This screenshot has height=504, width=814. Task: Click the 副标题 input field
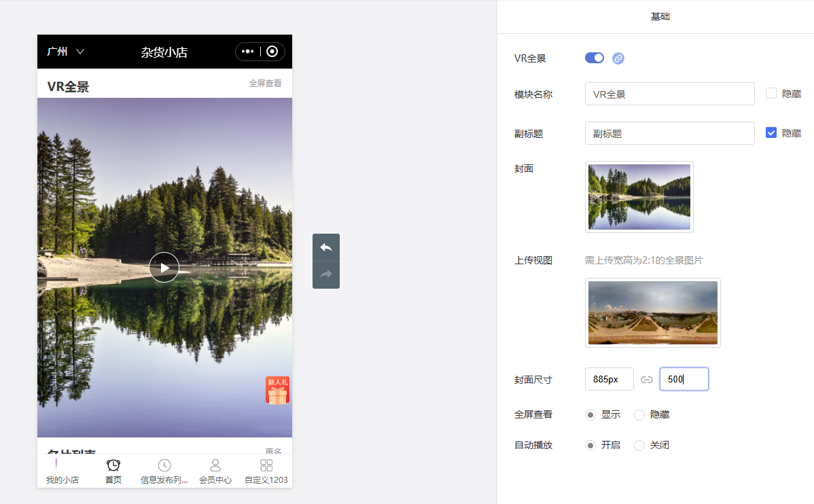[670, 133]
